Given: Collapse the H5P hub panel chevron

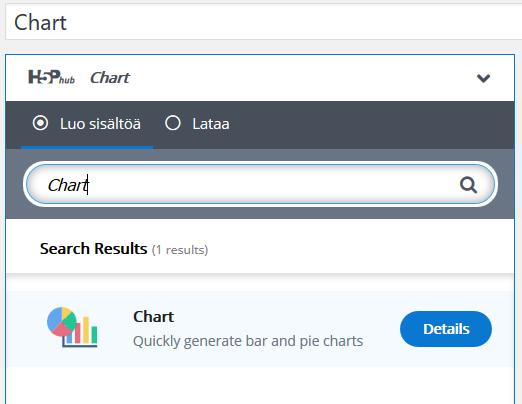Looking at the screenshot, I should 483,78.
